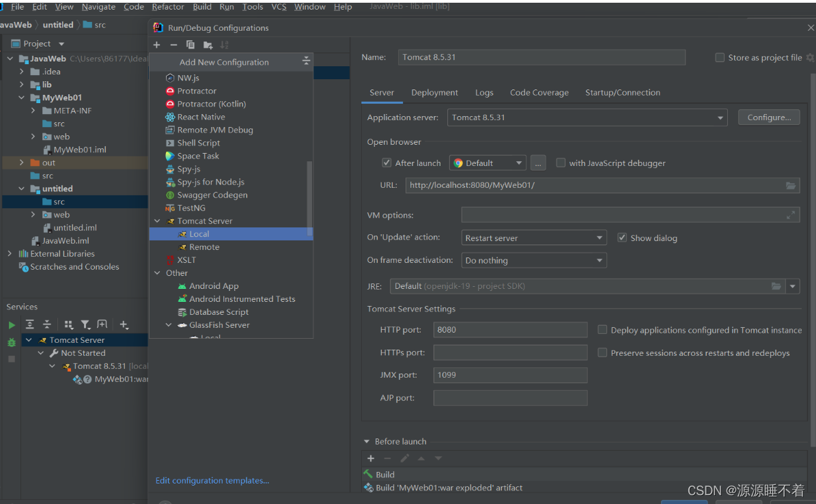
Task: Click the Configure... button
Action: point(769,117)
